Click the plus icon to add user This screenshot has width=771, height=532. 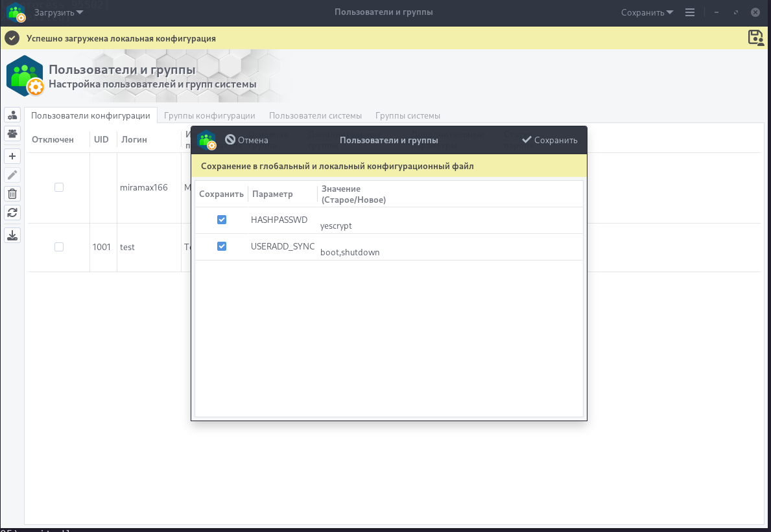(12, 156)
